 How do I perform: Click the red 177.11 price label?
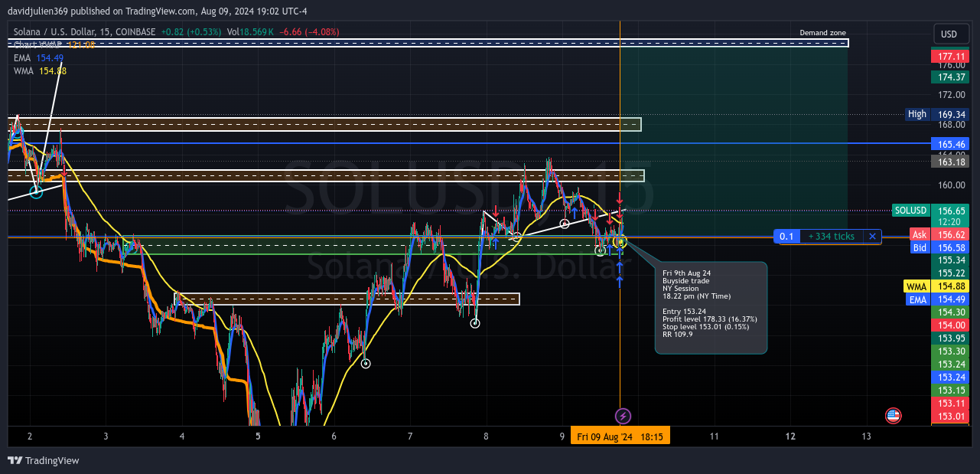pyautogui.click(x=950, y=57)
